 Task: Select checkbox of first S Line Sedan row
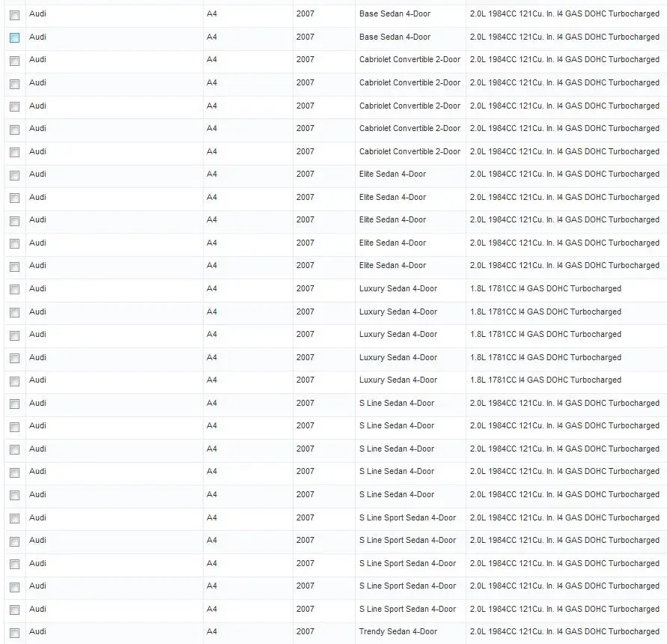tap(14, 404)
